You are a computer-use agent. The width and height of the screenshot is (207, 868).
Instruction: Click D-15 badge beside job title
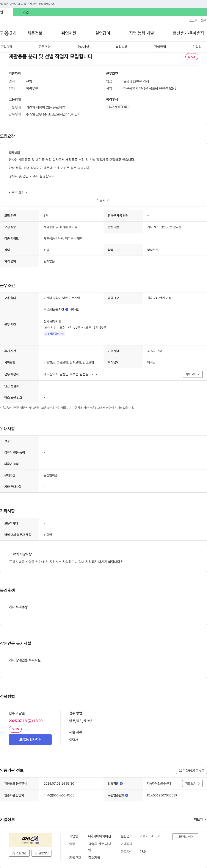192,57
